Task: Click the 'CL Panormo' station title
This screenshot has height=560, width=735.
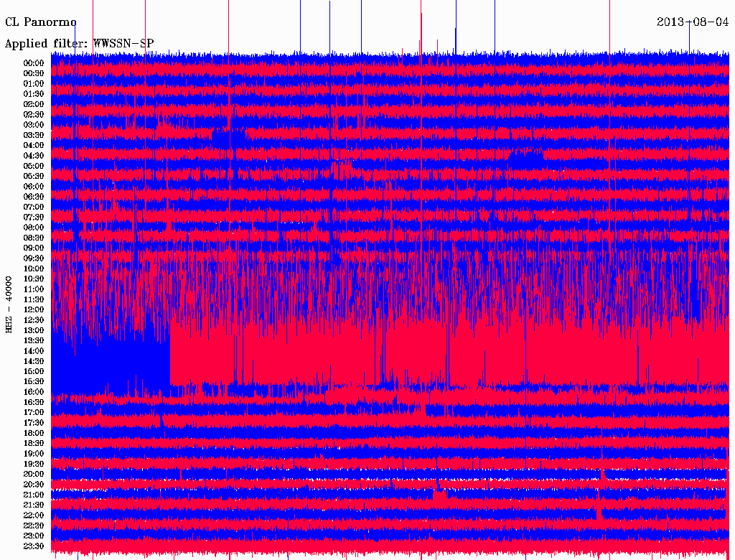Action: [x=41, y=22]
